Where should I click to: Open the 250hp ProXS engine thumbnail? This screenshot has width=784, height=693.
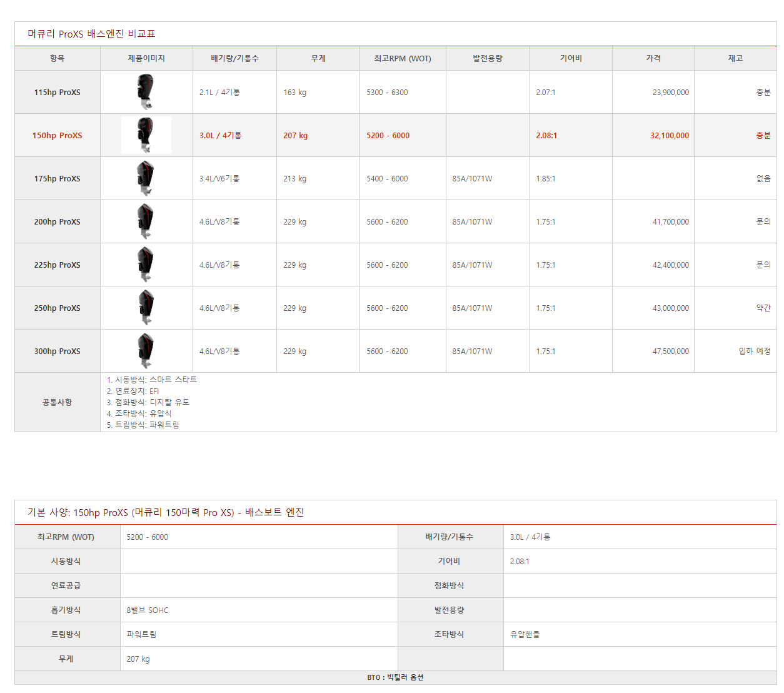pyautogui.click(x=146, y=308)
